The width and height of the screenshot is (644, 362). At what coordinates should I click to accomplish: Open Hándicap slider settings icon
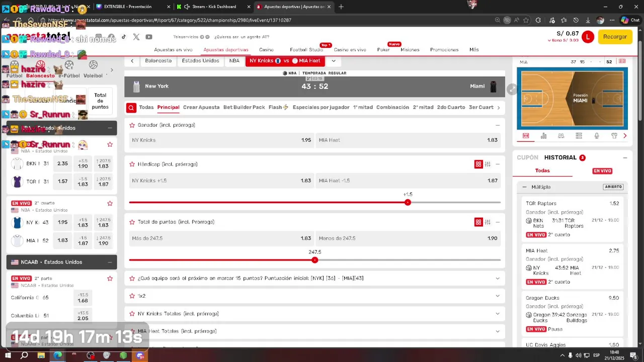tap(488, 164)
